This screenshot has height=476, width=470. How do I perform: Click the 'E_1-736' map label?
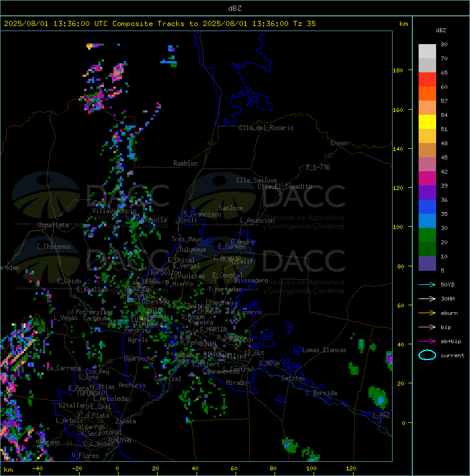(x=318, y=167)
